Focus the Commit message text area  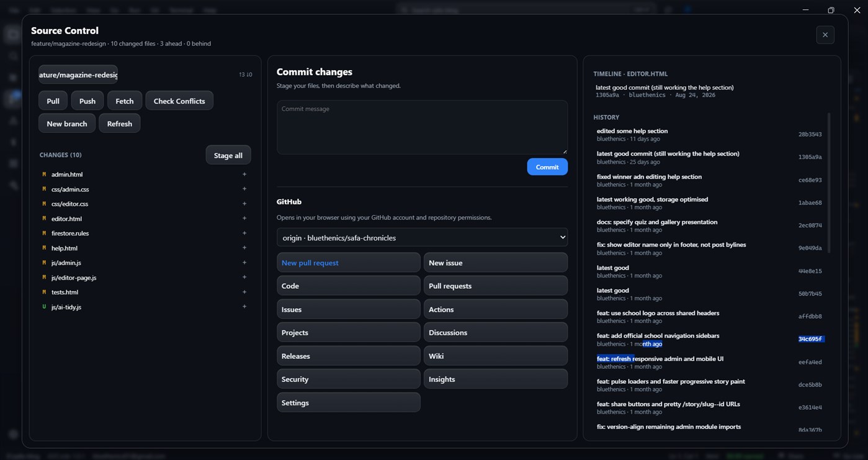pos(422,127)
